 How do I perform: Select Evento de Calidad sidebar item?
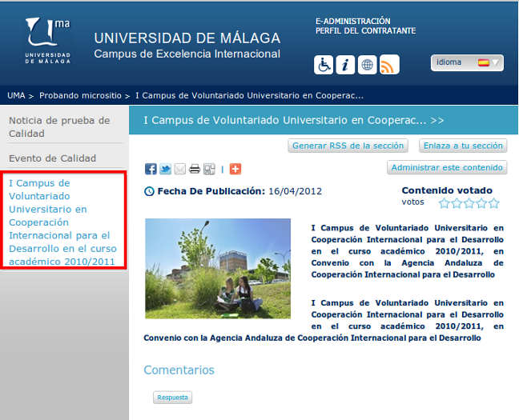pyautogui.click(x=52, y=158)
